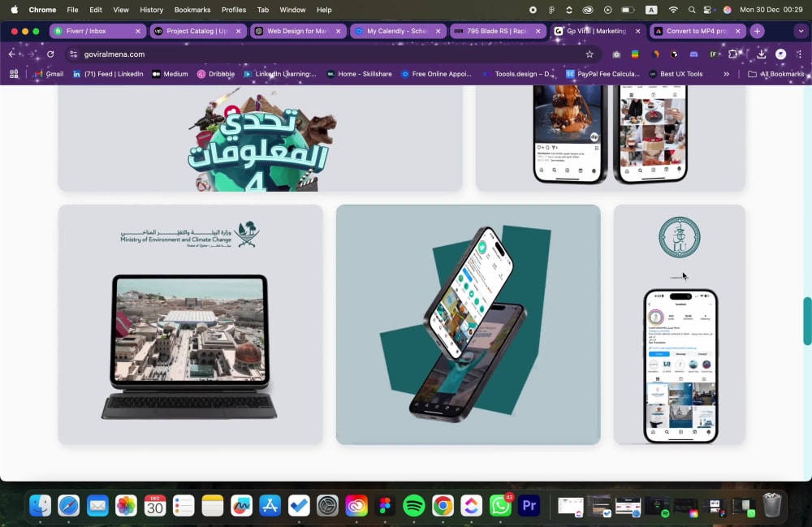Image resolution: width=812 pixels, height=527 pixels.
Task: Open Control Center in the menu bar
Action: pyautogui.click(x=708, y=9)
